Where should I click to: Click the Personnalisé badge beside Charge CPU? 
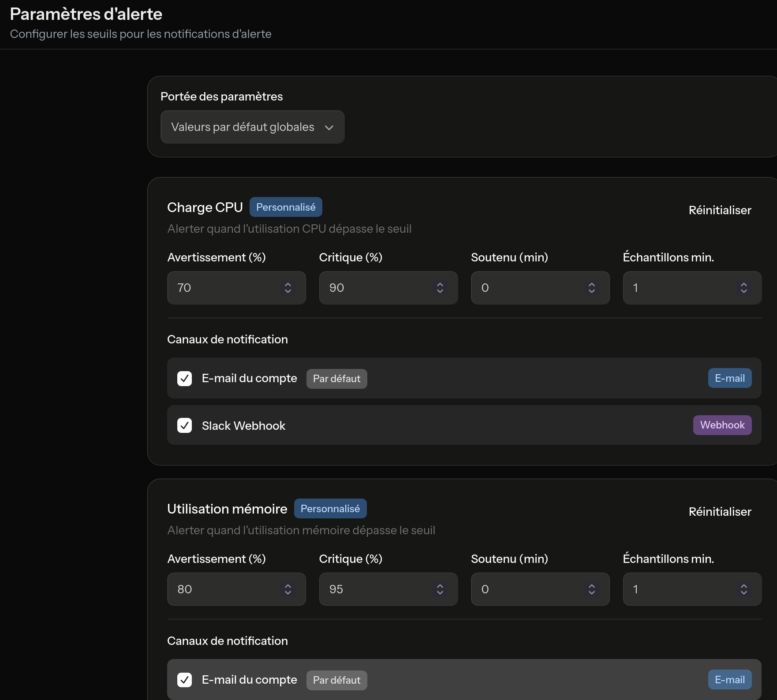(286, 207)
